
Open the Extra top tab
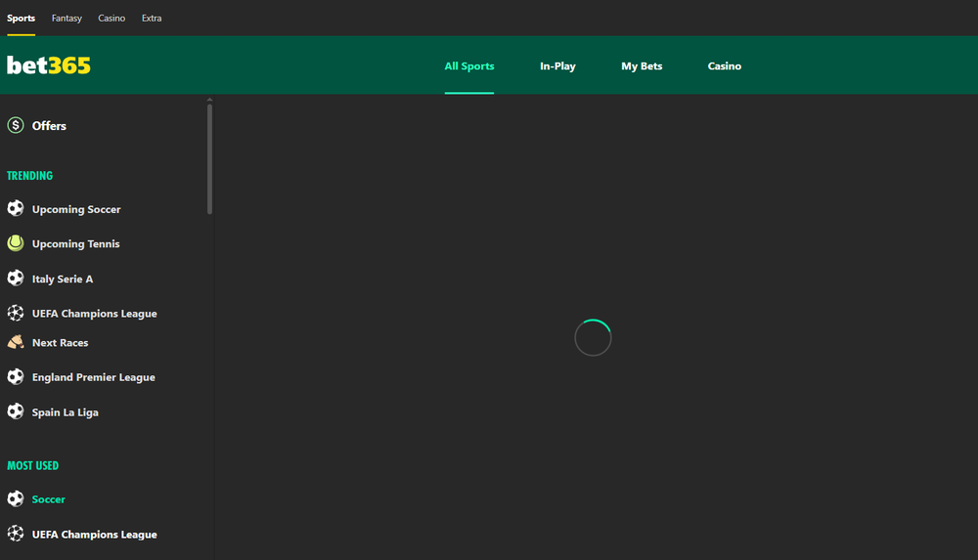pos(152,19)
